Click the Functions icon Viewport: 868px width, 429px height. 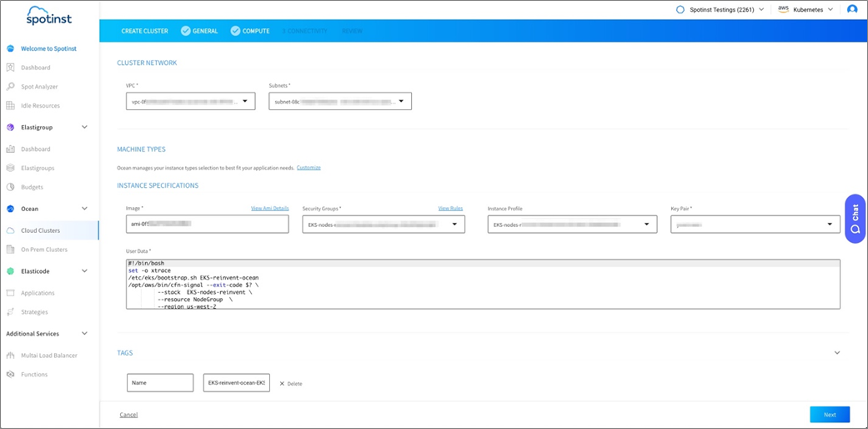coord(10,375)
